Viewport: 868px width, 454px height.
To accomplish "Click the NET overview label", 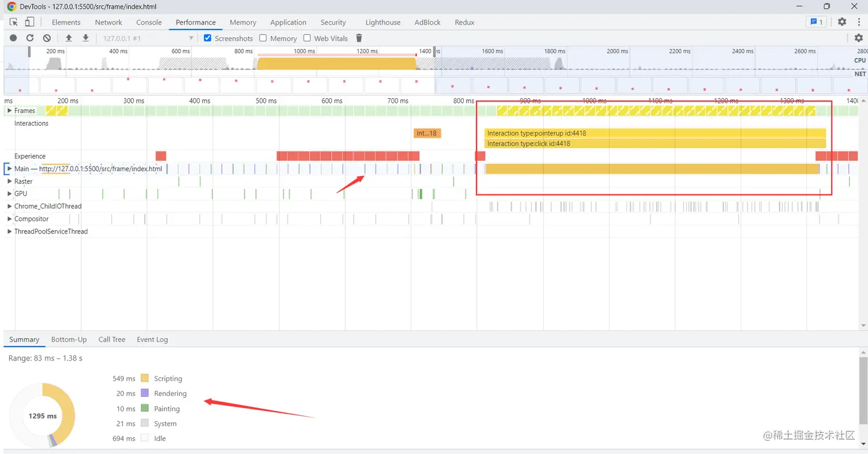I will coord(860,74).
